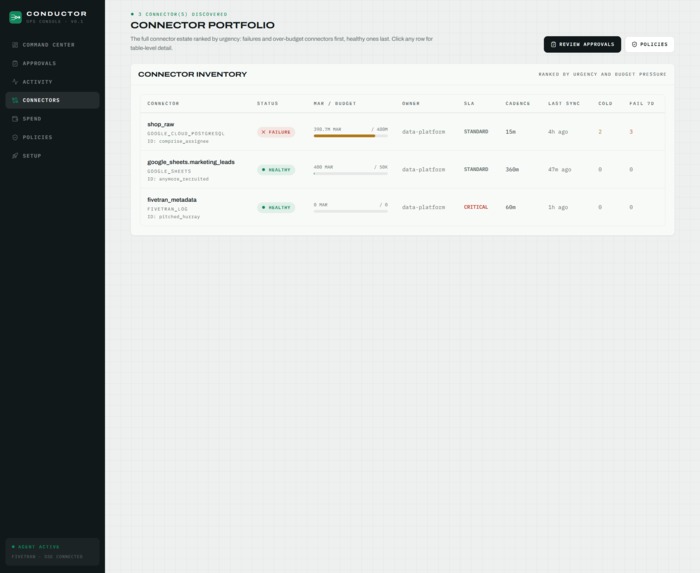Image resolution: width=700 pixels, height=573 pixels.
Task: Click the '47m ago' last sync value
Action: 560,170
